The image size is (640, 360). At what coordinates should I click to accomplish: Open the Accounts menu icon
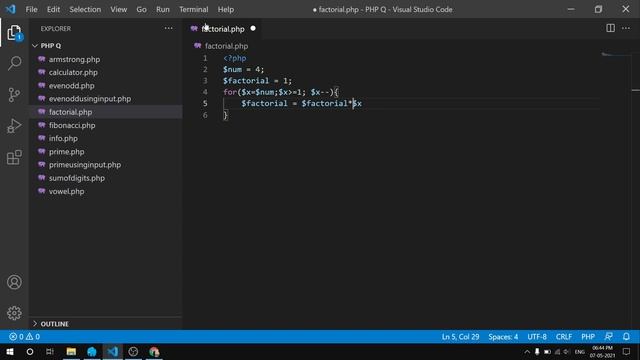[x=14, y=282]
